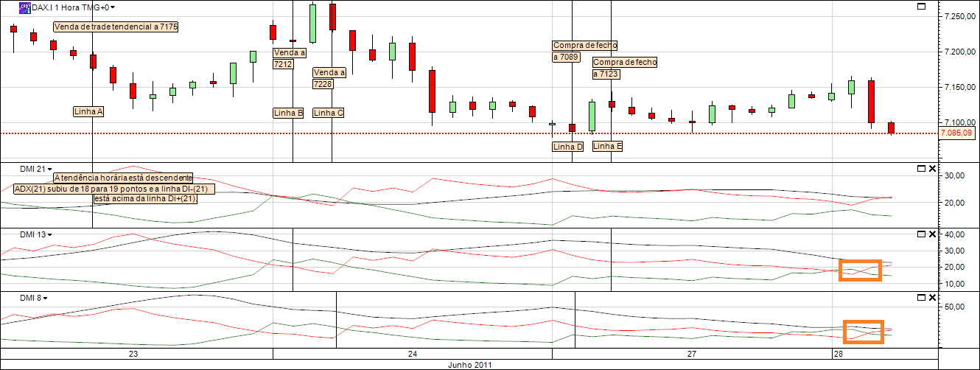Click the date label 24 on time axis
This screenshot has height=370, width=980.
[412, 354]
